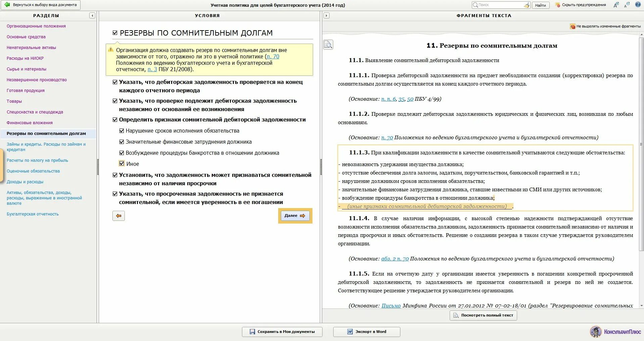Open link п. 70 under clause 11.1.2
This screenshot has width=644, height=341.
(387, 138)
